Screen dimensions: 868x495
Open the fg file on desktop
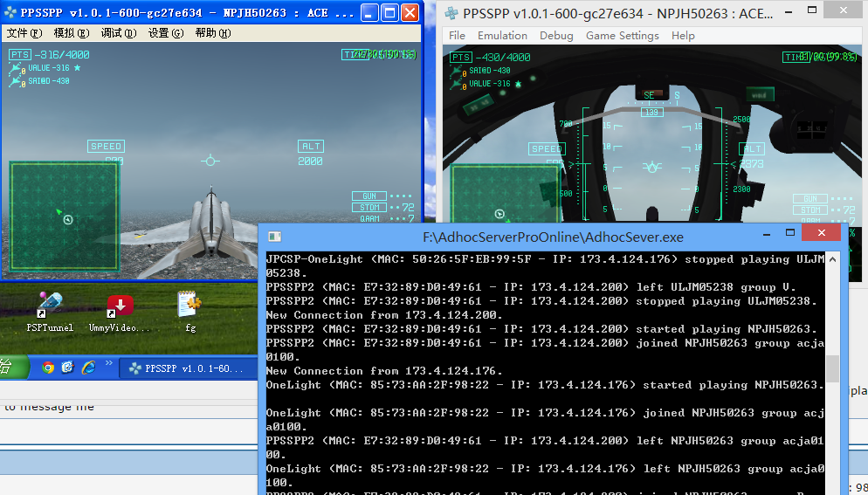(189, 306)
